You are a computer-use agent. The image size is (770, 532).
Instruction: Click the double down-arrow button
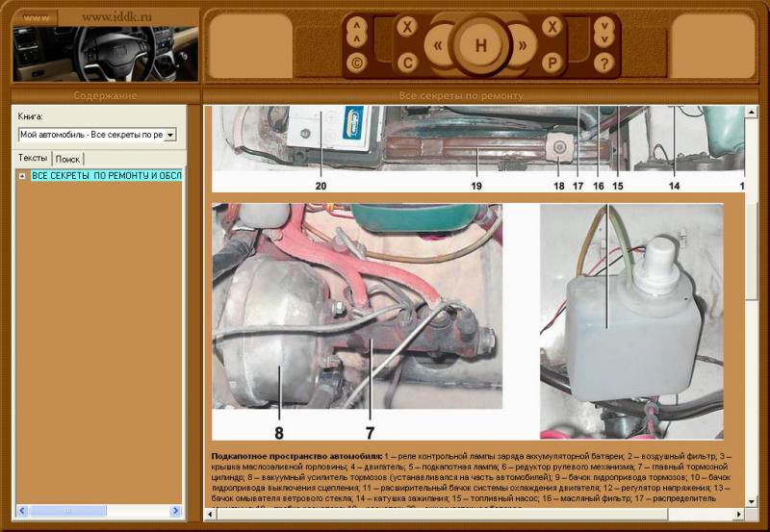click(x=603, y=31)
